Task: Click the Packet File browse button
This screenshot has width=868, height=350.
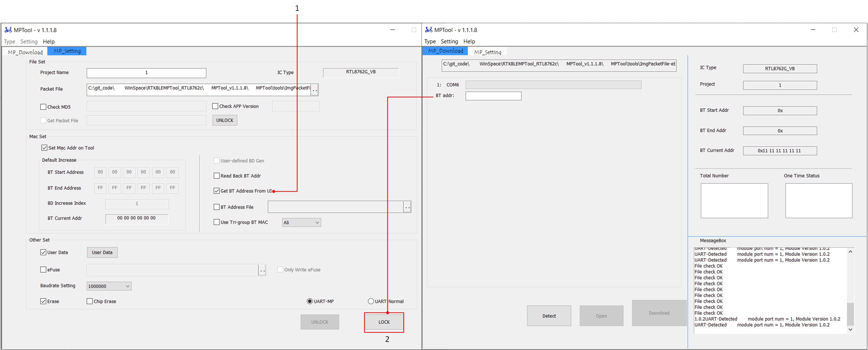Action: tap(314, 90)
